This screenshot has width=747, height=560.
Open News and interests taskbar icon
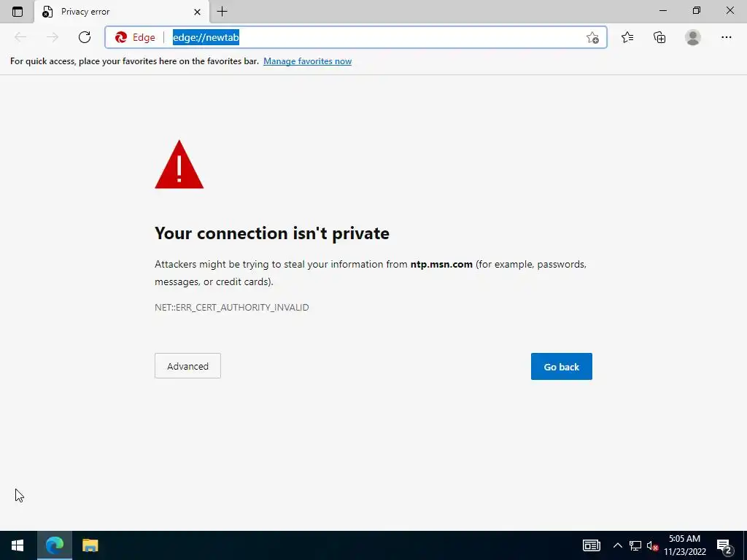pyautogui.click(x=591, y=545)
